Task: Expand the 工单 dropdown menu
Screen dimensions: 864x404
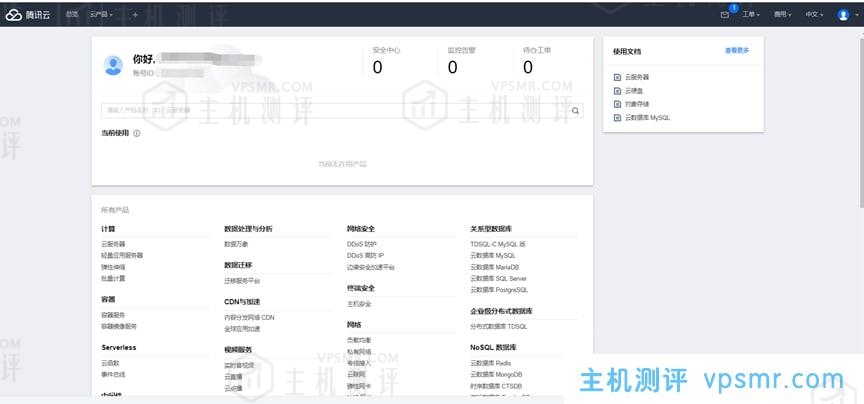Action: [x=750, y=15]
